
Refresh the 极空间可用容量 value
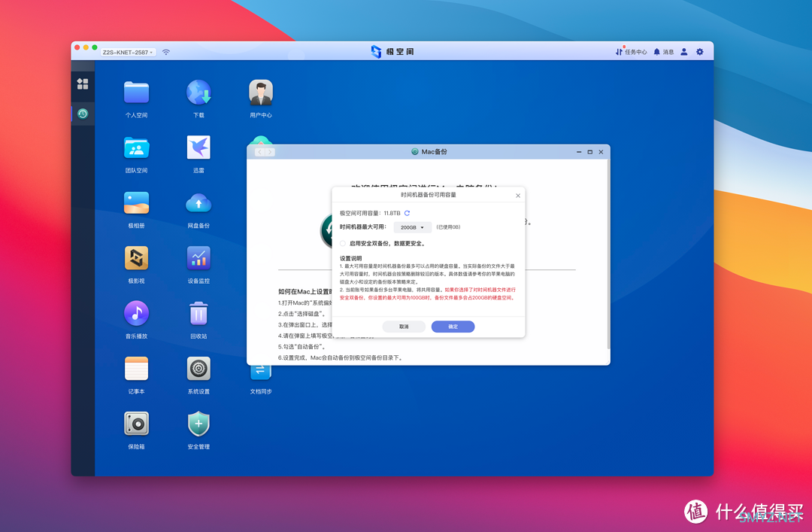click(x=407, y=213)
